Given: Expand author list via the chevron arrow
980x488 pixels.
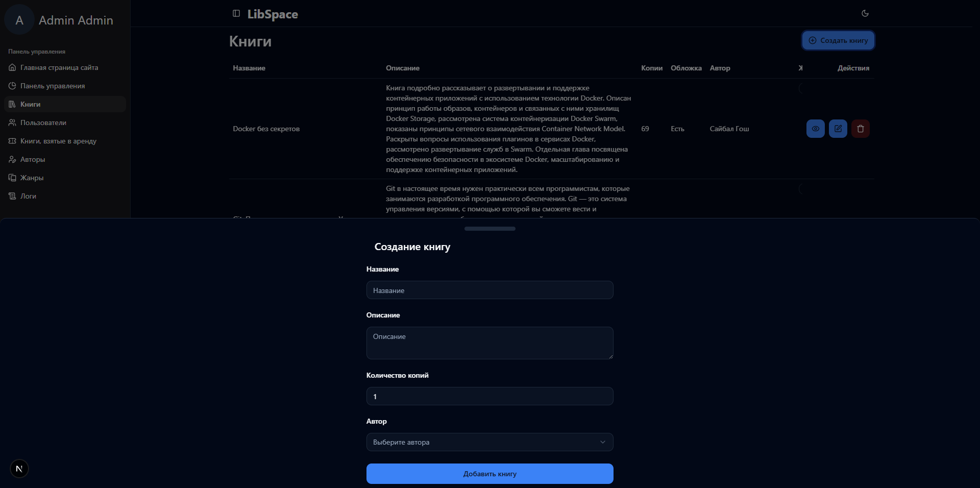Looking at the screenshot, I should click(602, 442).
